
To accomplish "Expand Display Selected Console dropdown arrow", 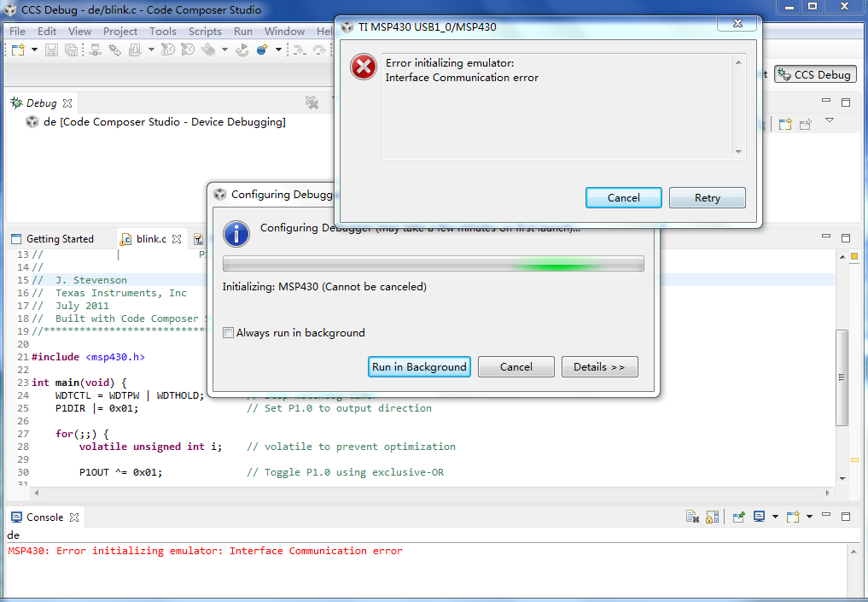I will point(775,517).
